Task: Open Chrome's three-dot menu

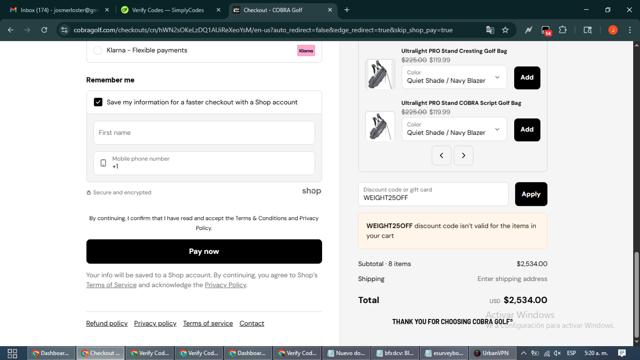Action: click(x=629, y=30)
